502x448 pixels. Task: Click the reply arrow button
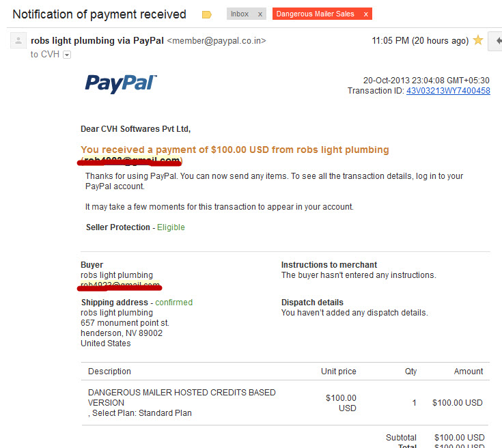pyautogui.click(x=496, y=41)
